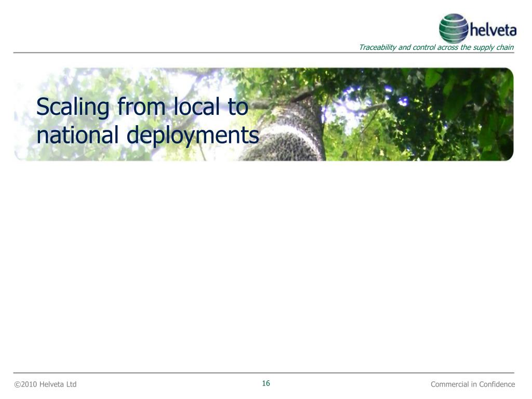
Task: Click the 'helveta' wordmark text
Action: [x=493, y=30]
